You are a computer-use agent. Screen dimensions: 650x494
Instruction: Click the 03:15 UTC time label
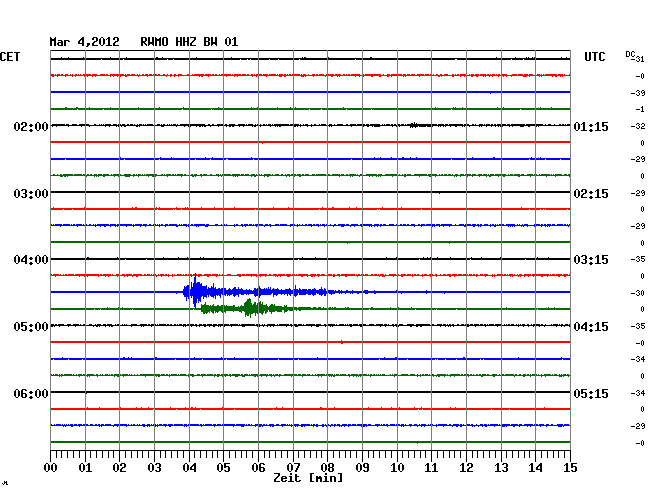pyautogui.click(x=591, y=260)
